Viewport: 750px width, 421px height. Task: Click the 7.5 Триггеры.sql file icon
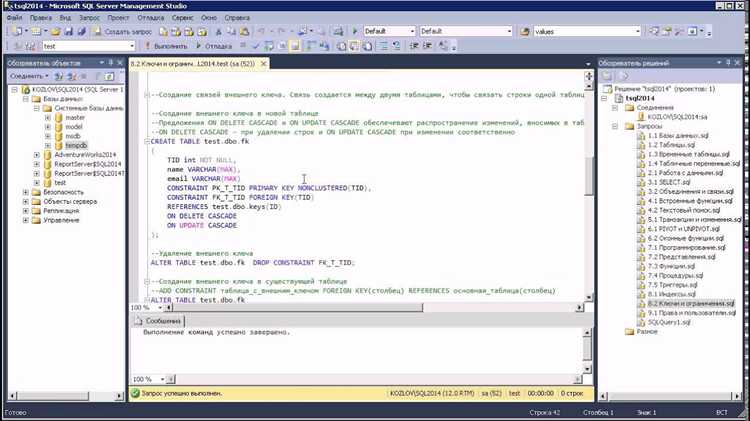point(640,284)
